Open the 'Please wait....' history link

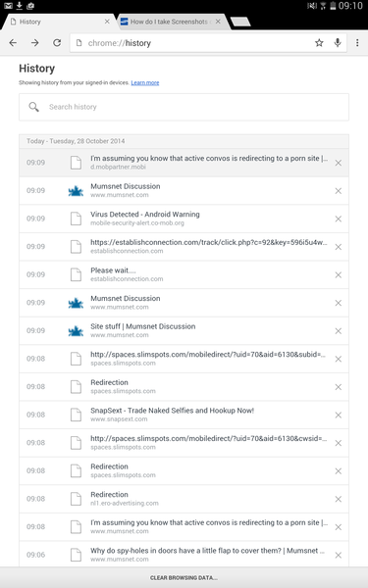pos(113,270)
